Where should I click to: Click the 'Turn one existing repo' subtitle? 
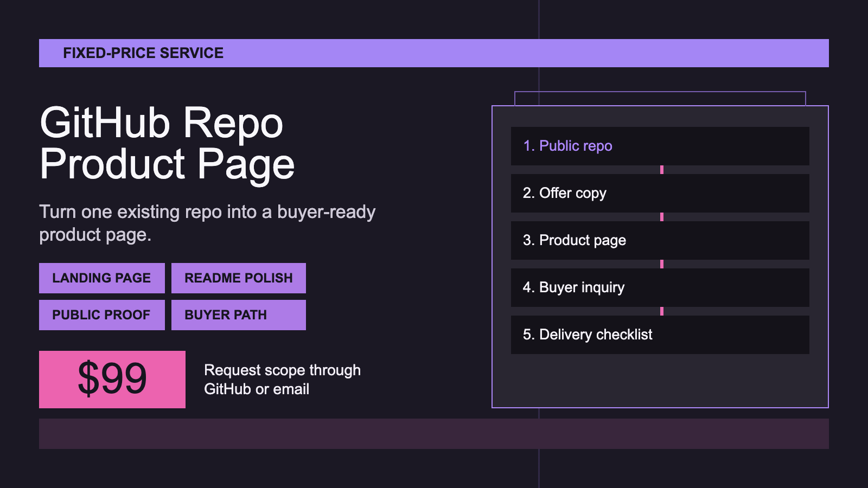point(207,223)
